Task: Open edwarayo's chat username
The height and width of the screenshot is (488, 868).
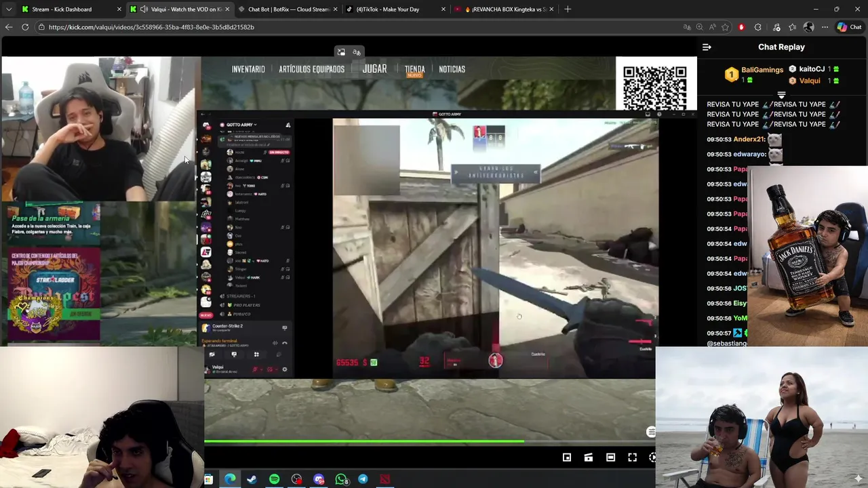Action: coord(749,154)
